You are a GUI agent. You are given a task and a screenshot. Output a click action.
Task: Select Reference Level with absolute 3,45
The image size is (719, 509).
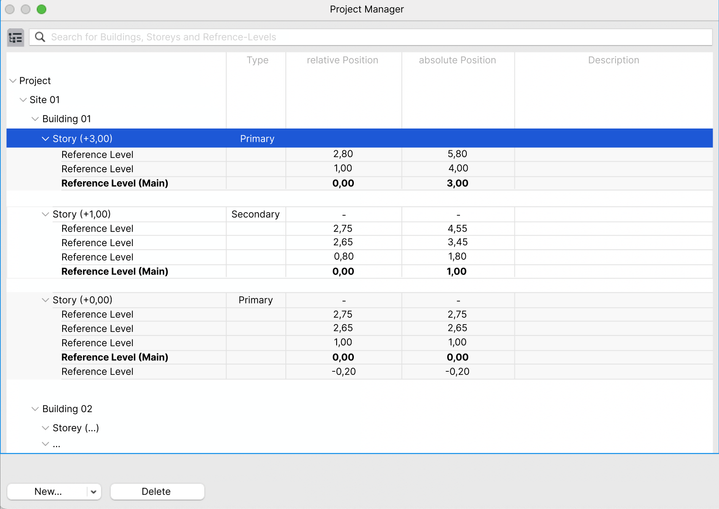97,243
